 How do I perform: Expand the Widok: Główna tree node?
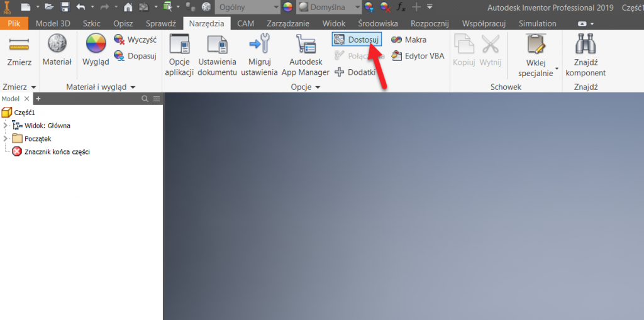pyautogui.click(x=6, y=125)
